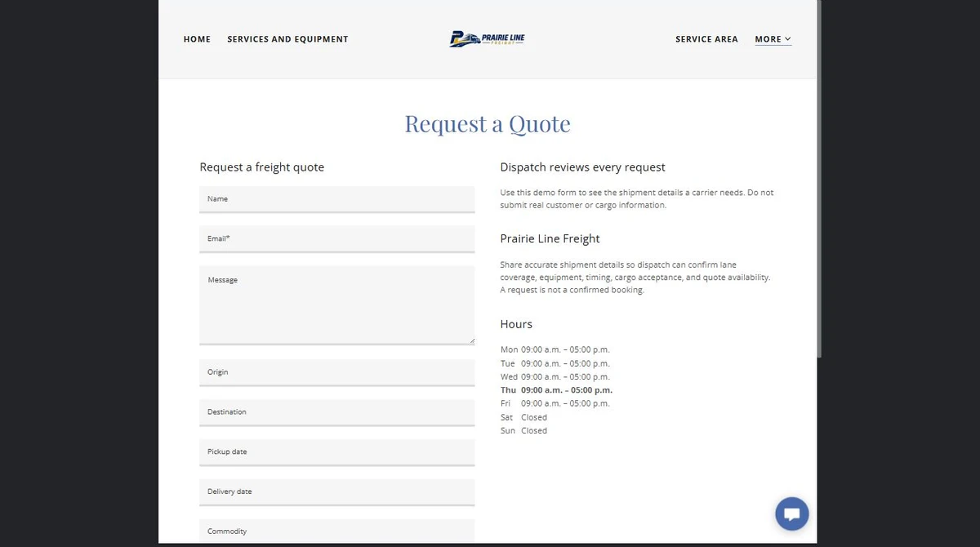This screenshot has height=547, width=980.
Task: Click the bold Thu hours row
Action: tap(556, 390)
